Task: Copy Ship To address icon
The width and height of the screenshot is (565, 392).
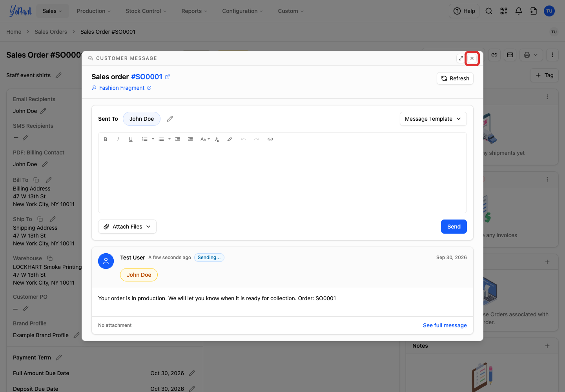Action: point(40,219)
